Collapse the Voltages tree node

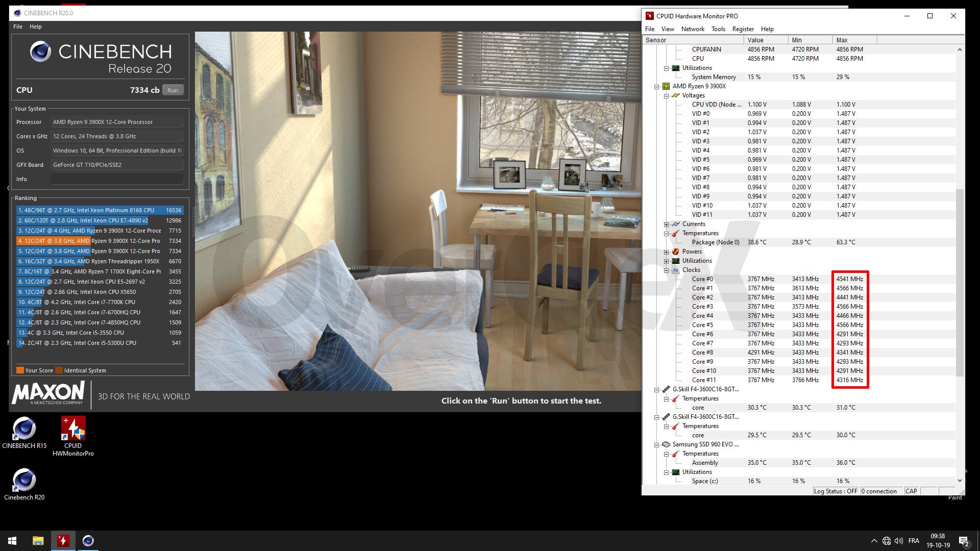click(666, 96)
